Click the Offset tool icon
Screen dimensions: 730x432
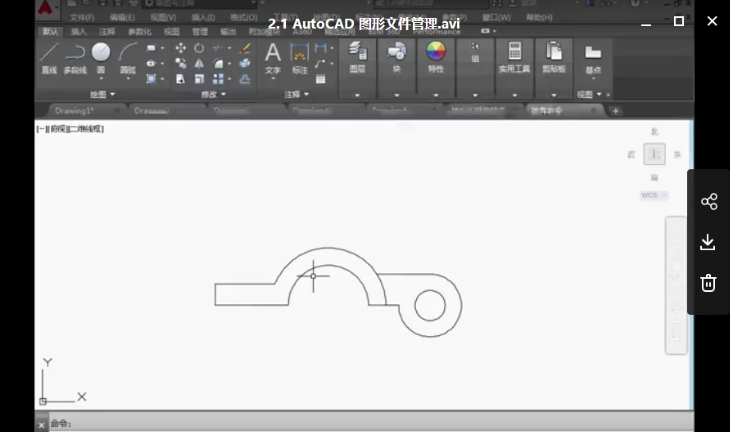coord(245,79)
